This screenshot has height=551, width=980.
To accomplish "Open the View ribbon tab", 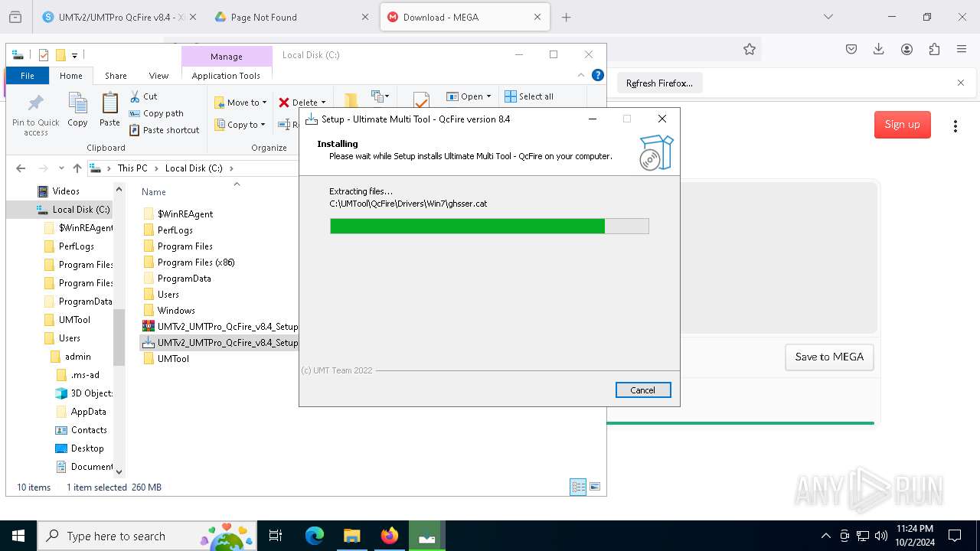I will point(158,76).
